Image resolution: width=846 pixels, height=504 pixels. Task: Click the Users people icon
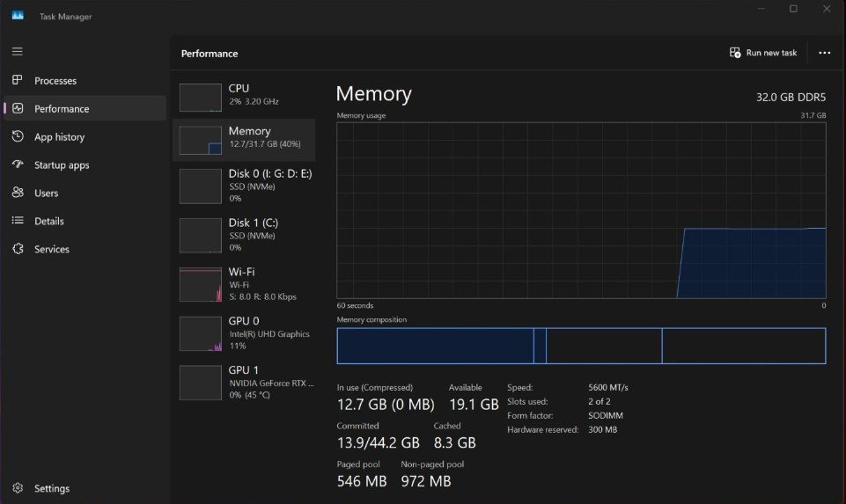(x=18, y=193)
